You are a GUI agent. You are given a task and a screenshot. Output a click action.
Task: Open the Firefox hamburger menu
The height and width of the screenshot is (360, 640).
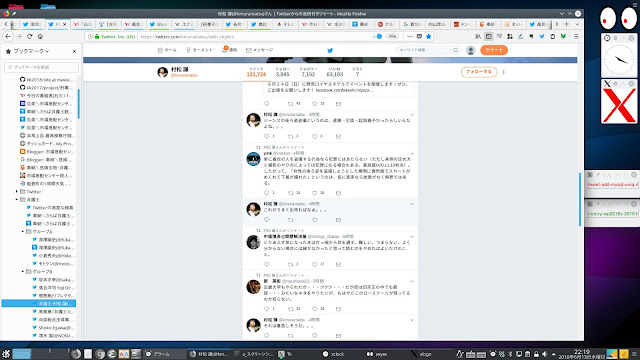point(576,36)
